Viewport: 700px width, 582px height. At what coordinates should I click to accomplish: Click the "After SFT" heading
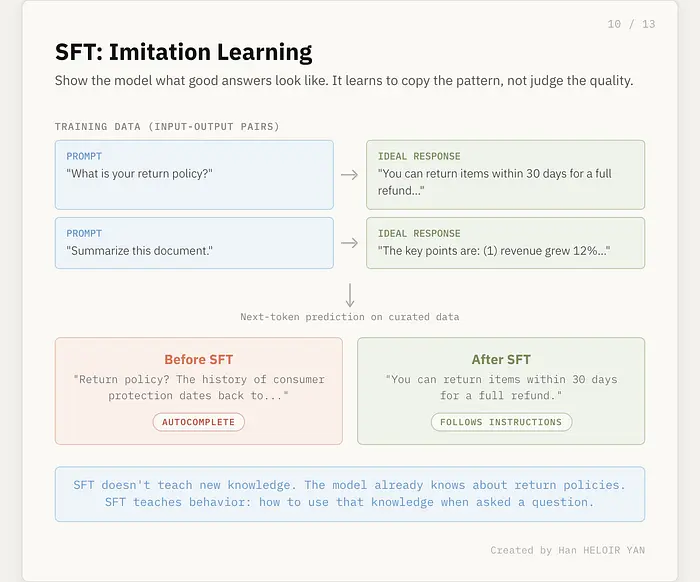tap(501, 359)
